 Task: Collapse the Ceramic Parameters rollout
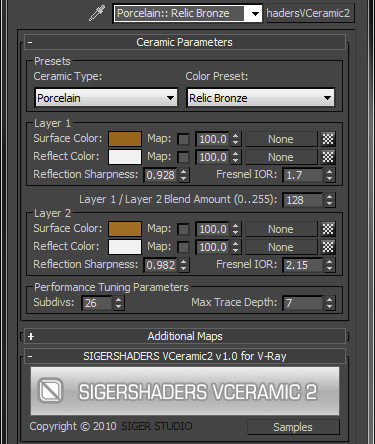185,42
